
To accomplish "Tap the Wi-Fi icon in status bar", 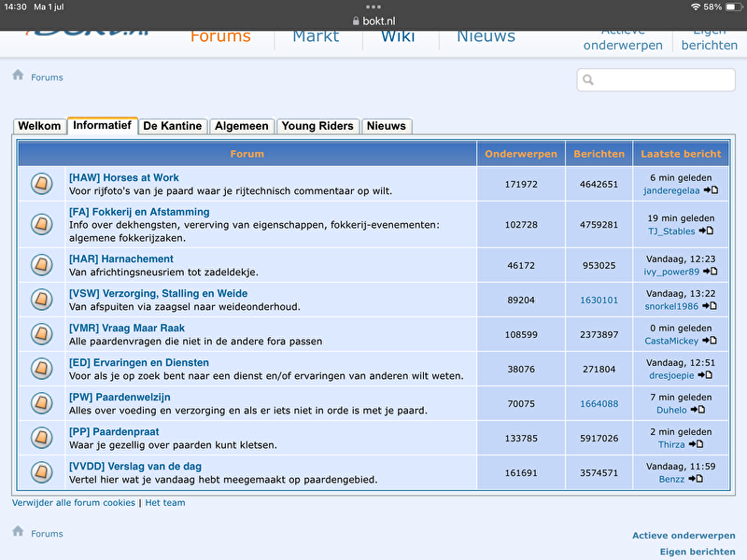I will click(696, 7).
